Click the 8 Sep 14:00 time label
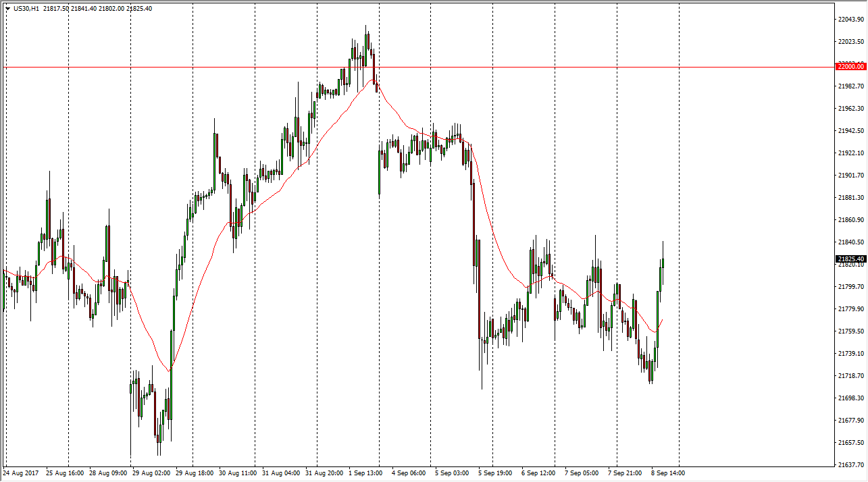Screen dimensions: 868x482 click(x=669, y=473)
